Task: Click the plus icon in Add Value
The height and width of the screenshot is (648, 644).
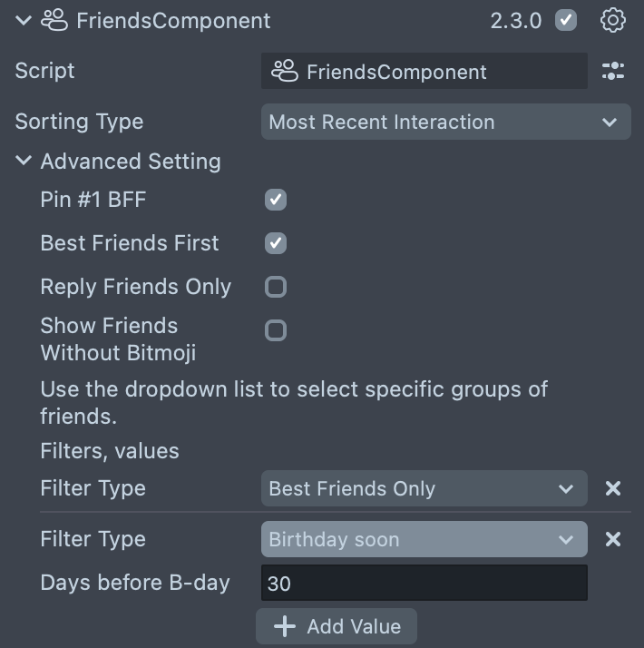Action: (x=285, y=626)
